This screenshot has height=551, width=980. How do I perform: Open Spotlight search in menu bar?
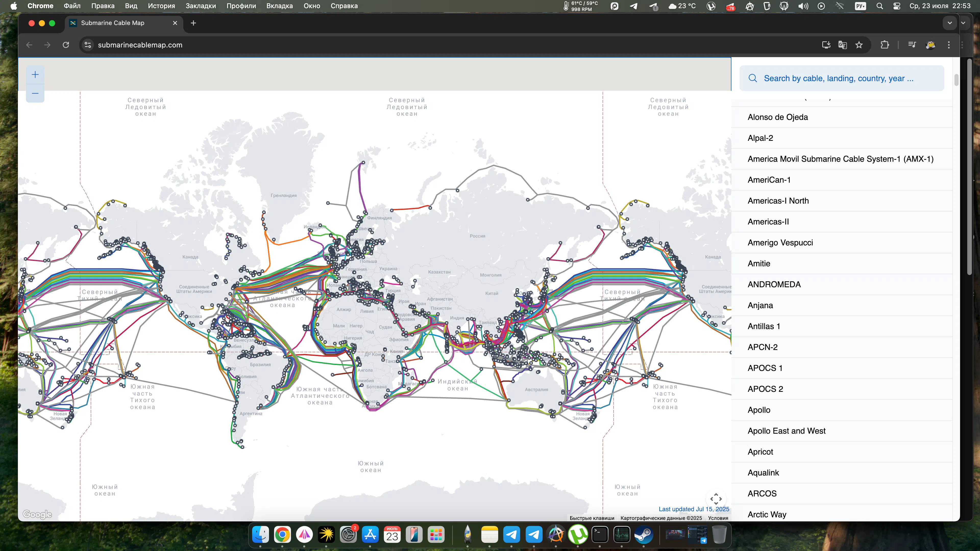pos(879,6)
